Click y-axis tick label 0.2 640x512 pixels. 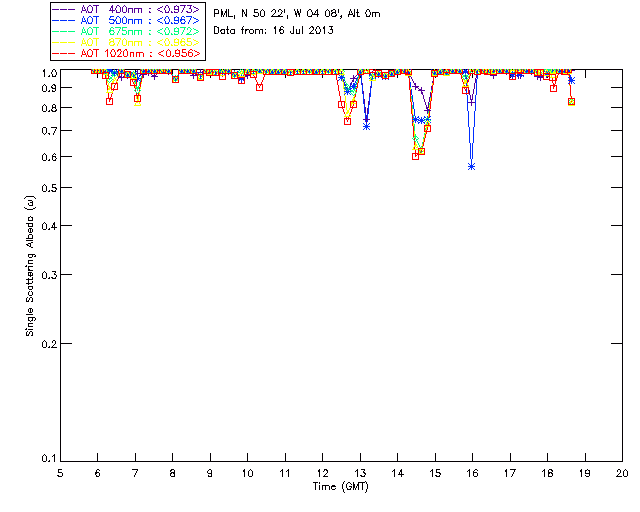pos(49,344)
